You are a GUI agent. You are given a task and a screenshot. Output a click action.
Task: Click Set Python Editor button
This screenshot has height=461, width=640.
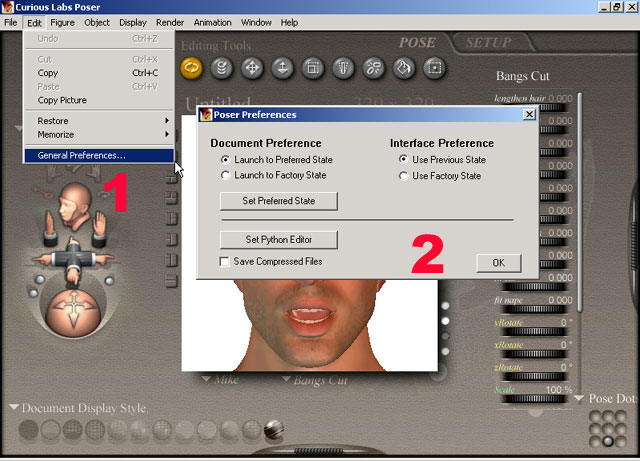279,240
